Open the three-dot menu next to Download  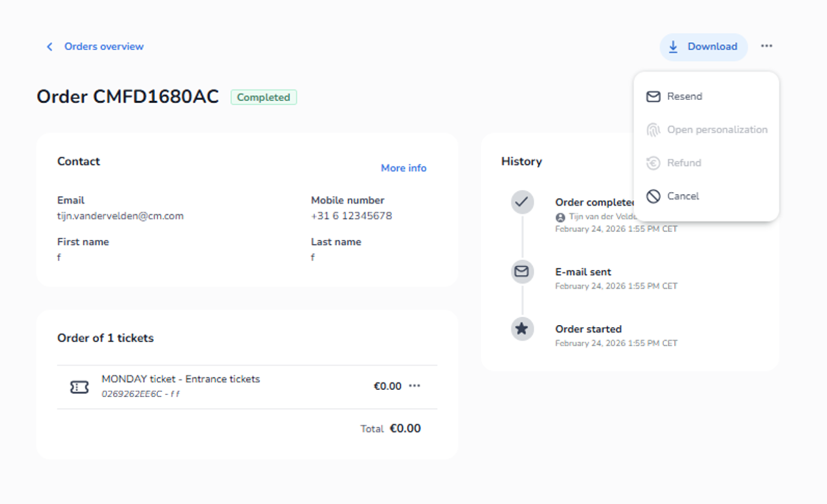(767, 46)
